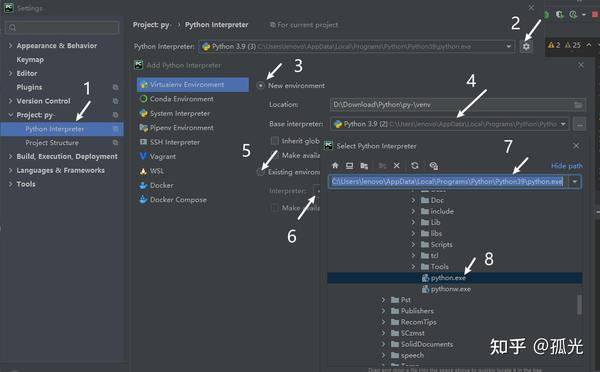This screenshot has width=600, height=372.
Task: Choose the Existing environment radio option
Action: pos(261,172)
